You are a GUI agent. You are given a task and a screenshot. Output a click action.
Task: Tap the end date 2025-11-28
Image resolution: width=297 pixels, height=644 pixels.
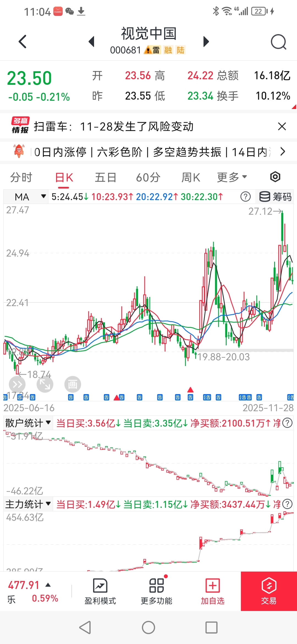[268, 408]
